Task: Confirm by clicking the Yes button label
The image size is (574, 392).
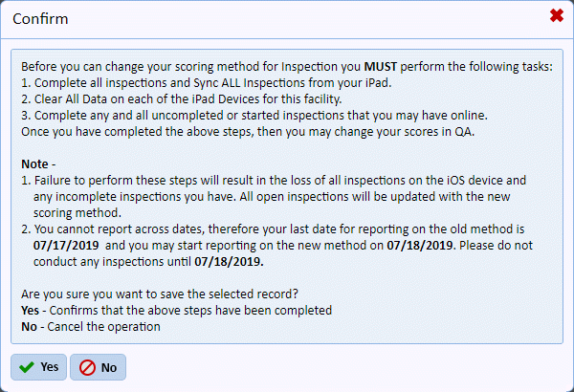Action: [50, 367]
